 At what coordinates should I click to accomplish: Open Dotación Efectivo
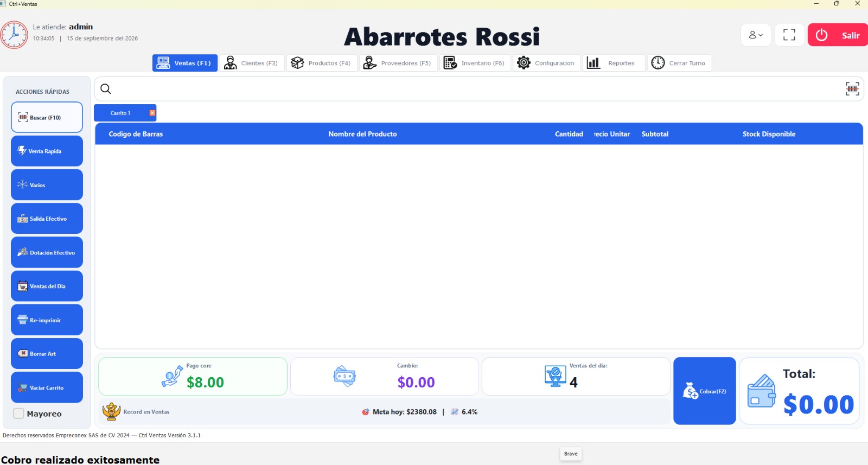click(47, 252)
